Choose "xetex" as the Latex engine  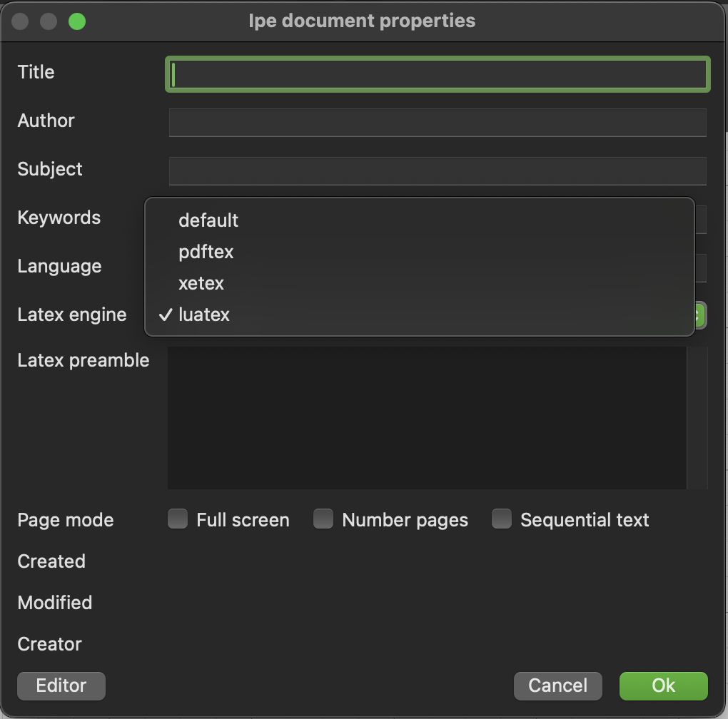(x=201, y=283)
